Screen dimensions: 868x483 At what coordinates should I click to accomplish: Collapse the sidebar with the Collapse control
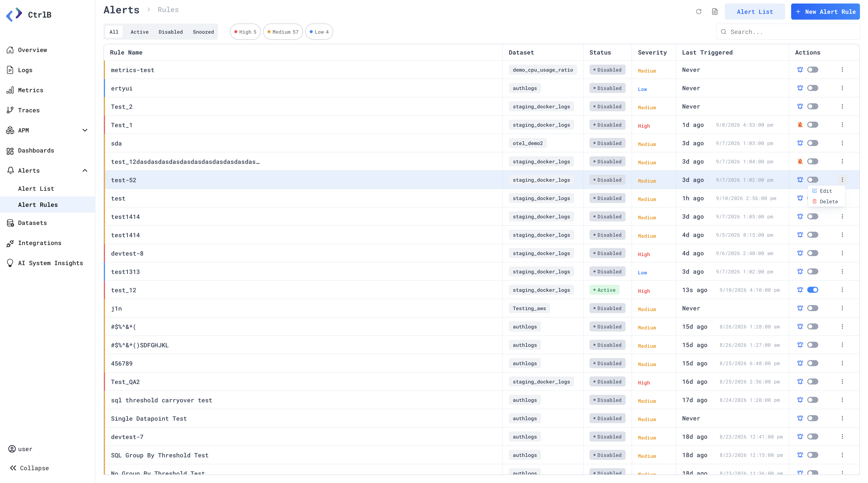29,468
